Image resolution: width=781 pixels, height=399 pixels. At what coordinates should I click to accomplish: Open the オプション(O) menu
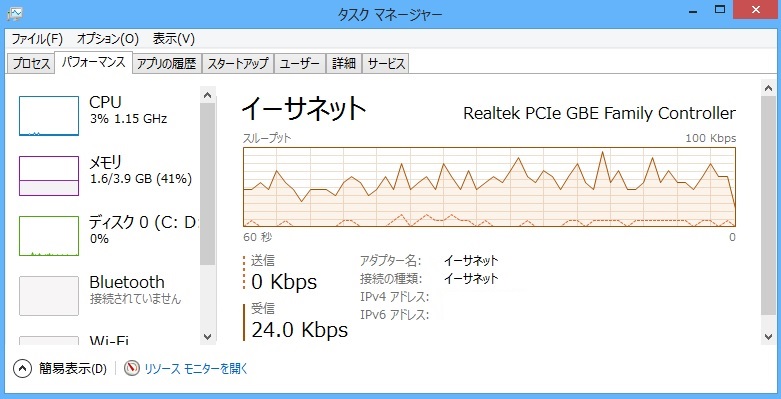point(108,39)
